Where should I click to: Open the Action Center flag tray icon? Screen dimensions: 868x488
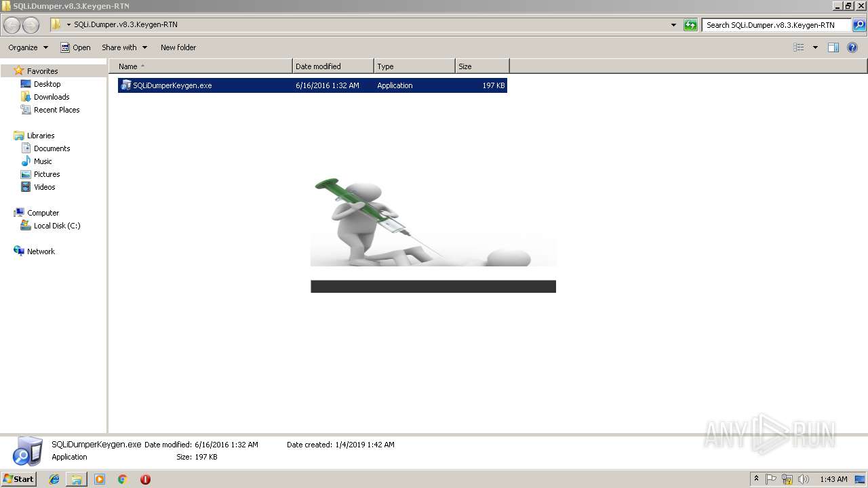[772, 479]
